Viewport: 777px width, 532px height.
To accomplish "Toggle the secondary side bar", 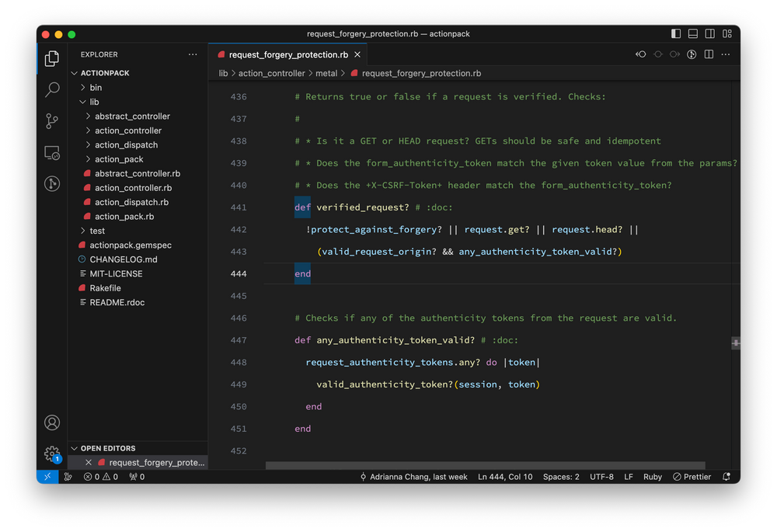I will [710, 34].
